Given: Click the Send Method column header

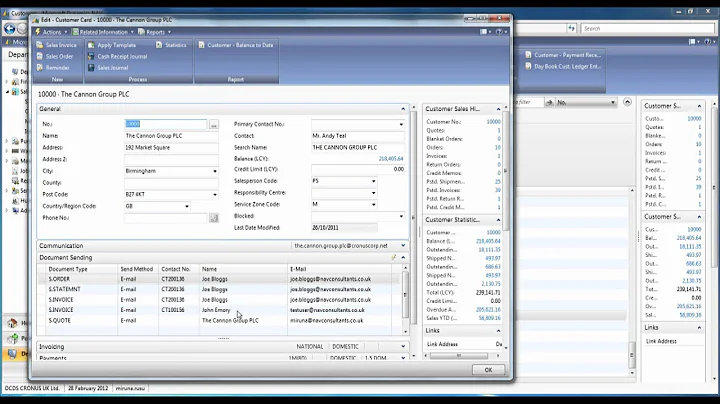Looking at the screenshot, I should click(136, 269).
